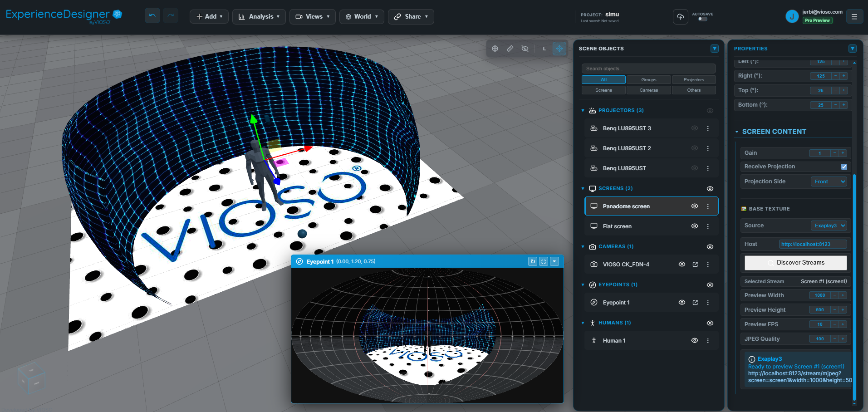Open the World dropdown menu
Screen dimensions: 868x412
pyautogui.click(x=362, y=17)
